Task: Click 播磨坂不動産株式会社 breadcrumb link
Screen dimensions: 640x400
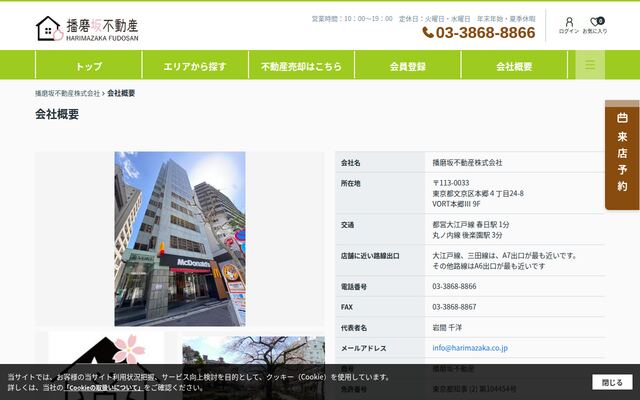Action: [67, 93]
